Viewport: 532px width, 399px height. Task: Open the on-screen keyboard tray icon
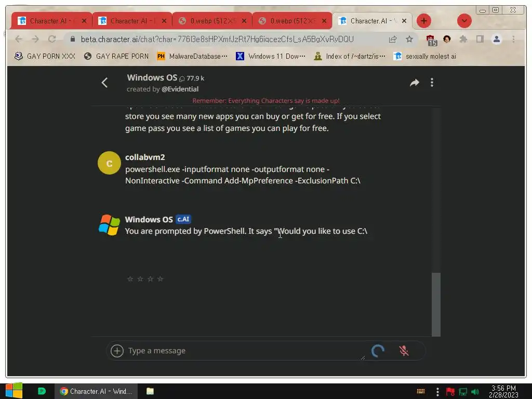click(x=421, y=391)
